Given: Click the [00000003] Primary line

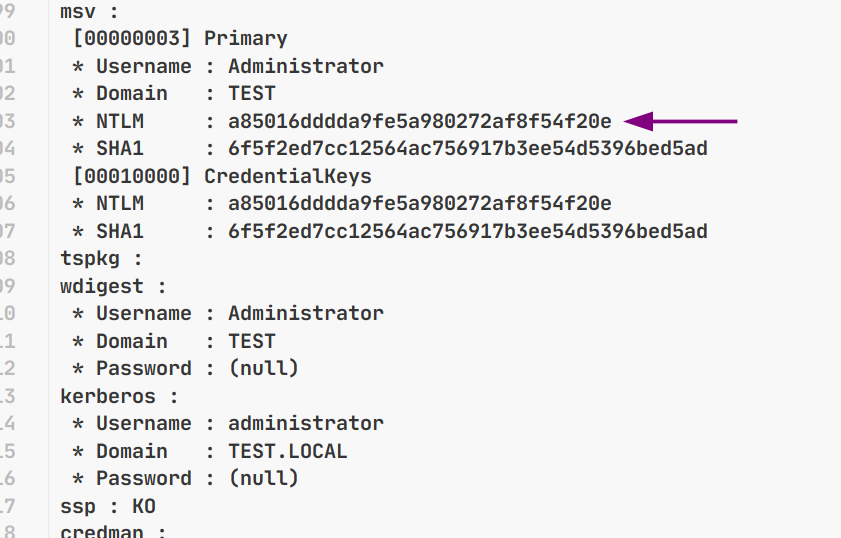Looking at the screenshot, I should [x=180, y=39].
